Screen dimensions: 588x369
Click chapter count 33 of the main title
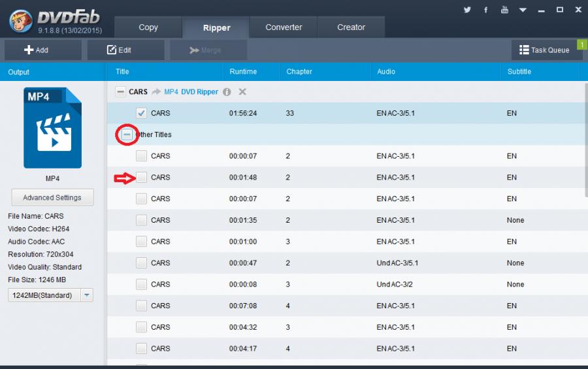pos(289,113)
